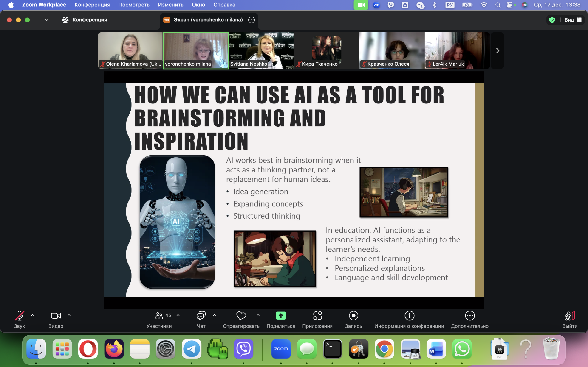Open Conference information icon
The image size is (588, 367).
click(409, 316)
